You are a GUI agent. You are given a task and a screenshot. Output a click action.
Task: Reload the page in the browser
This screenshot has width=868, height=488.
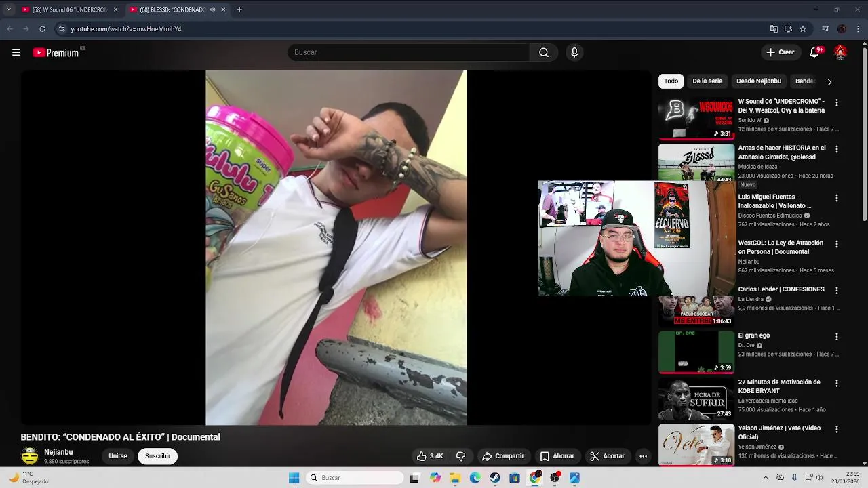[x=42, y=29]
